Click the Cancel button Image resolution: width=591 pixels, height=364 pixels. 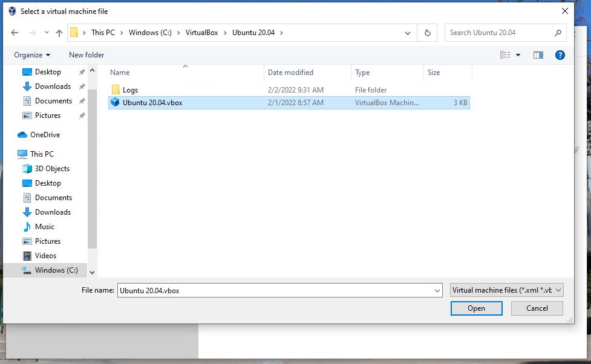click(537, 308)
